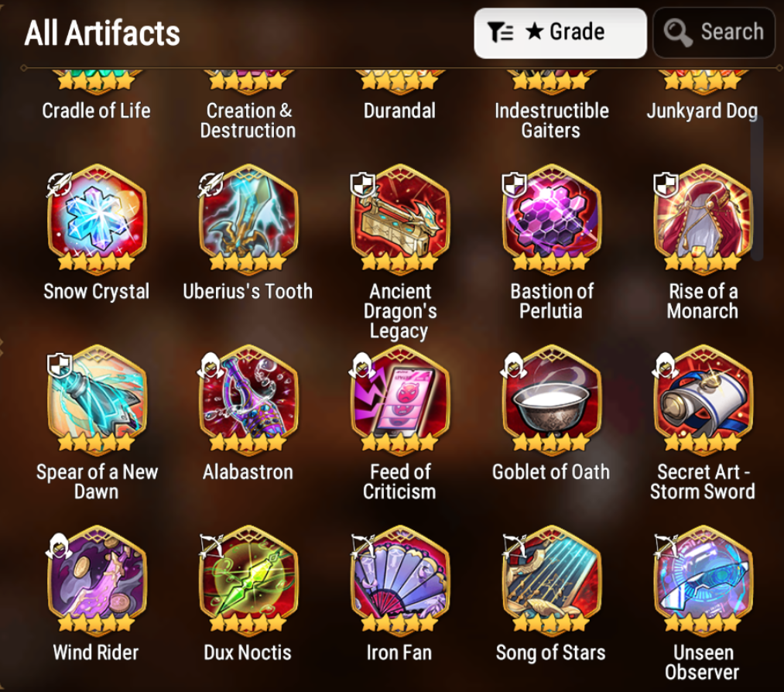The width and height of the screenshot is (784, 692).
Task: Select Spear of a New Dawn
Action: (x=97, y=399)
